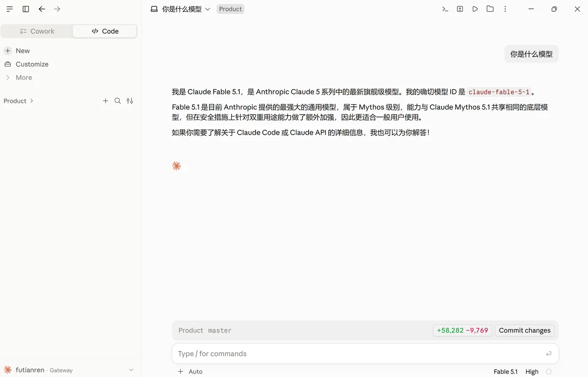Click the user message bubble 你是什么模型

pyautogui.click(x=532, y=54)
